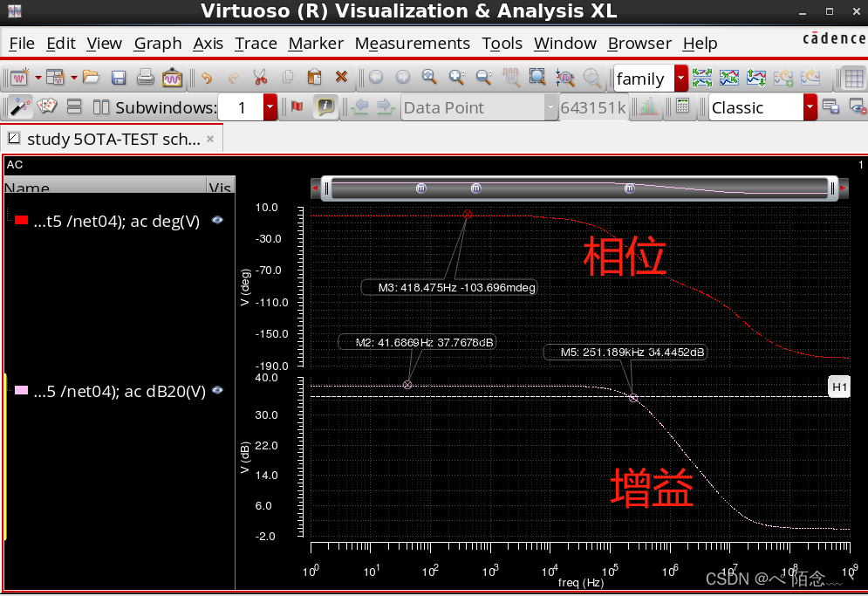Toggle the grid display button
Screen dimensions: 868x596
pos(854,79)
